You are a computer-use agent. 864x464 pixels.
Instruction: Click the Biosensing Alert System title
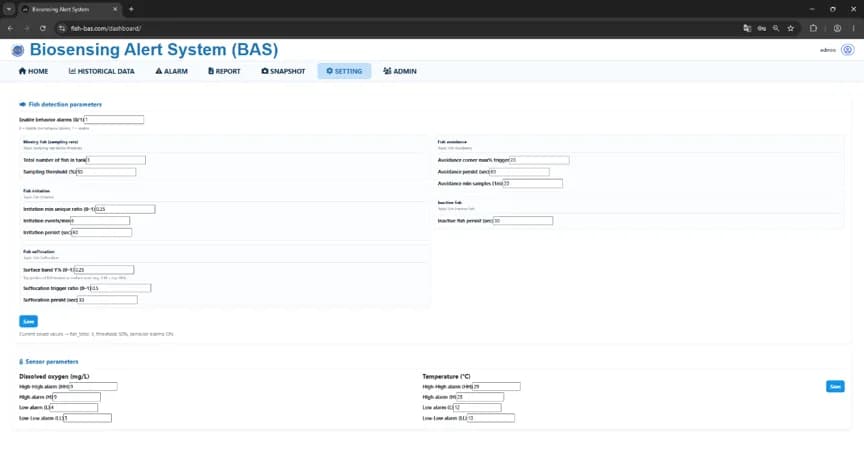154,50
